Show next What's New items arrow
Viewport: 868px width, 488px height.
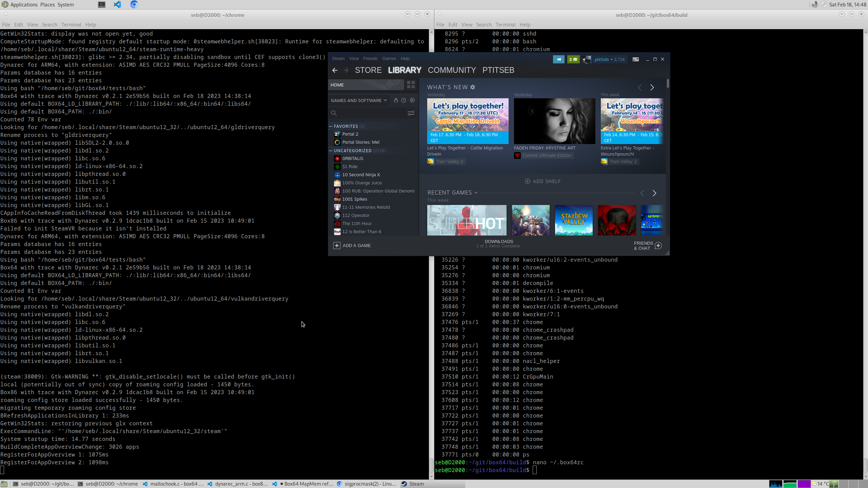(652, 87)
